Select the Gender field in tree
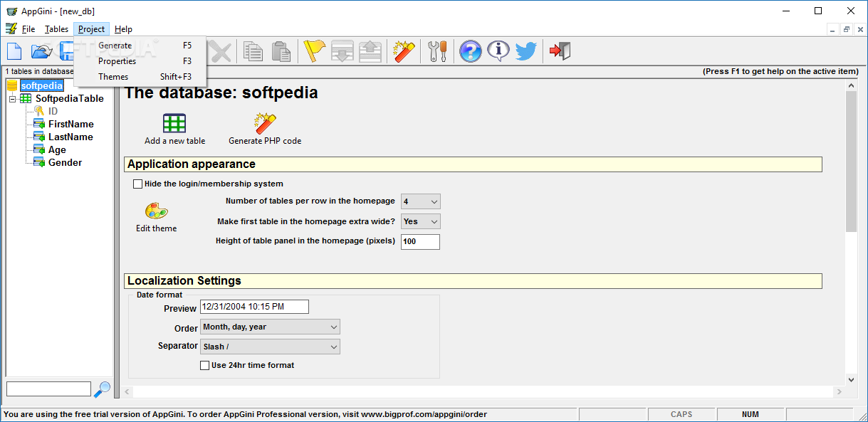This screenshot has height=422, width=868. point(65,162)
